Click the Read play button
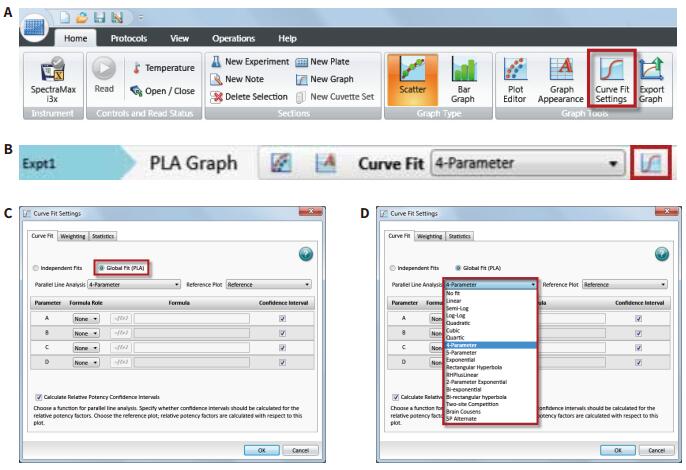Screen dimensions: 686x470 (104, 68)
